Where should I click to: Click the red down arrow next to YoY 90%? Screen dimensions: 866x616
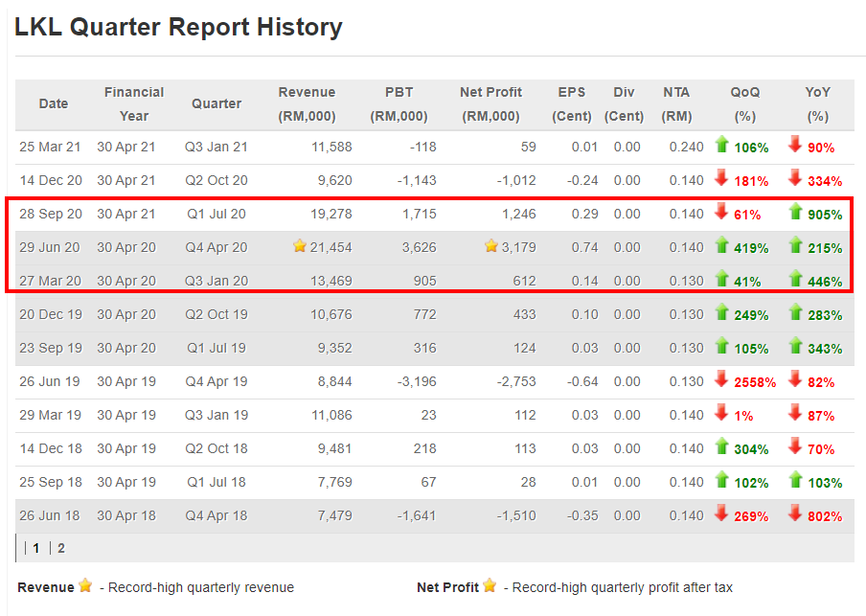(x=794, y=146)
